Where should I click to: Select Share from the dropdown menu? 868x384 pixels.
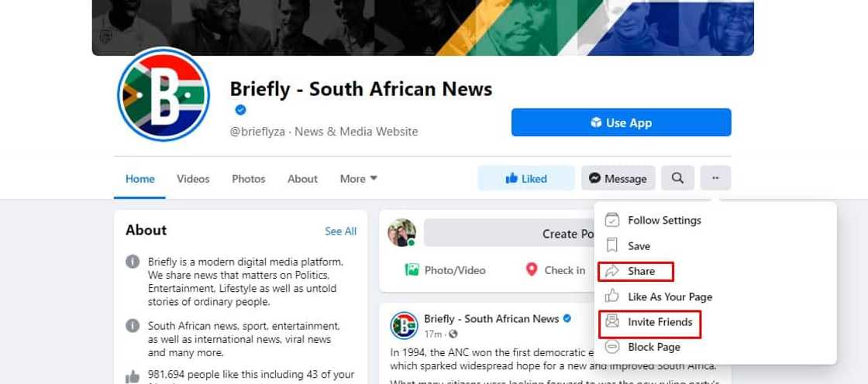[x=641, y=271]
